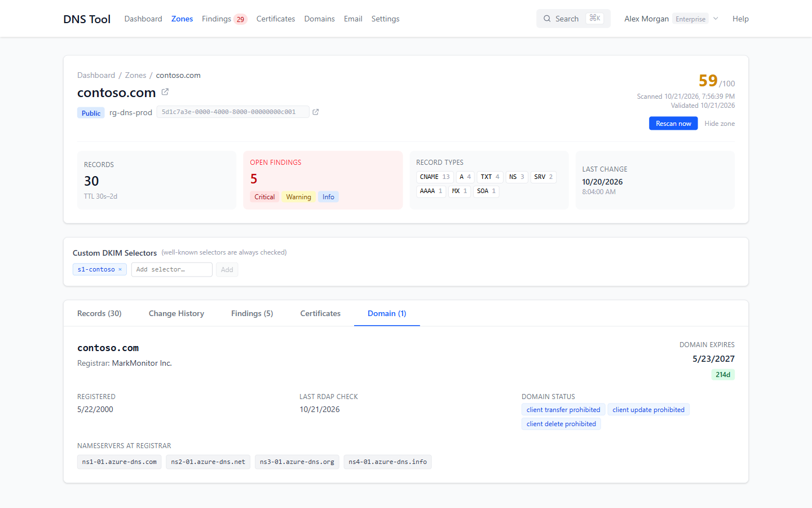The image size is (812, 508).
Task: Click the Add selector button
Action: [x=227, y=270]
